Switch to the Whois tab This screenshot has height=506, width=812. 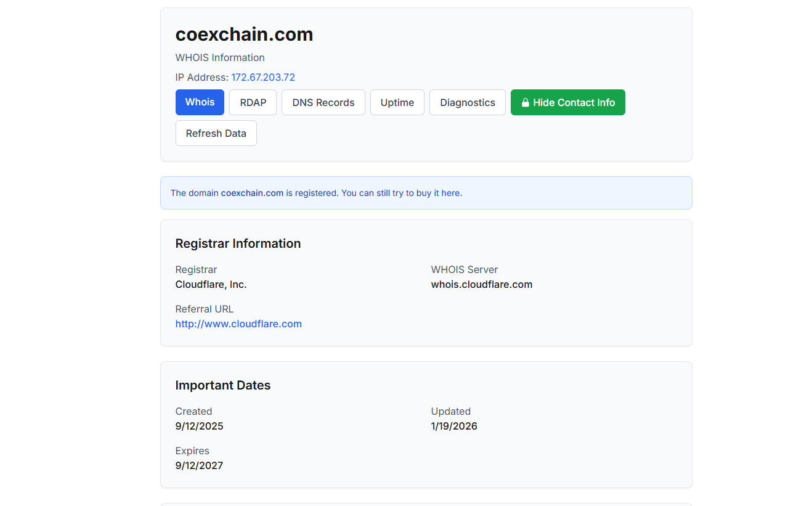tap(200, 102)
